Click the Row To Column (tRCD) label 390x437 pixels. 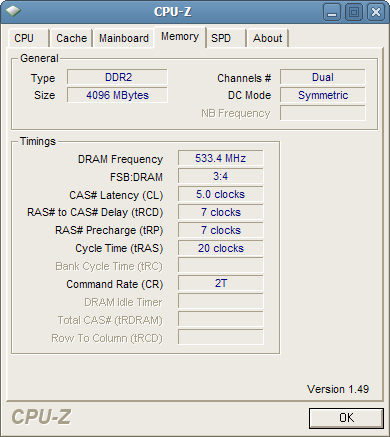coord(107,338)
